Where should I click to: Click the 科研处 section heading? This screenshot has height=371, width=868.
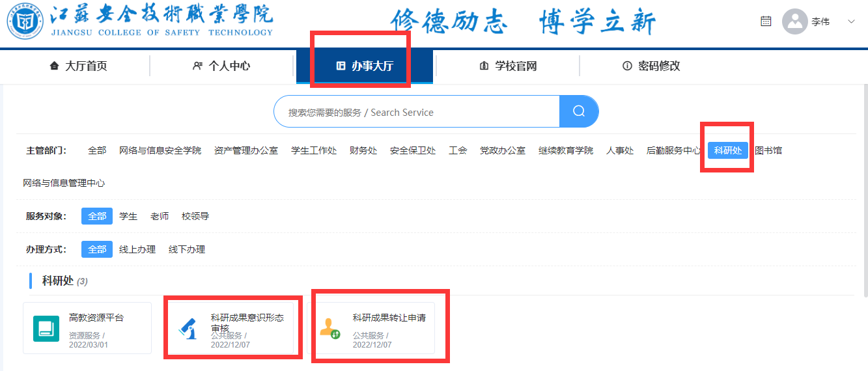click(58, 281)
